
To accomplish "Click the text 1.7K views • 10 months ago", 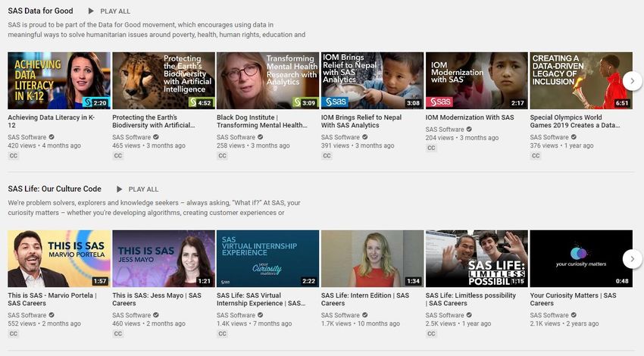I will 360,323.
